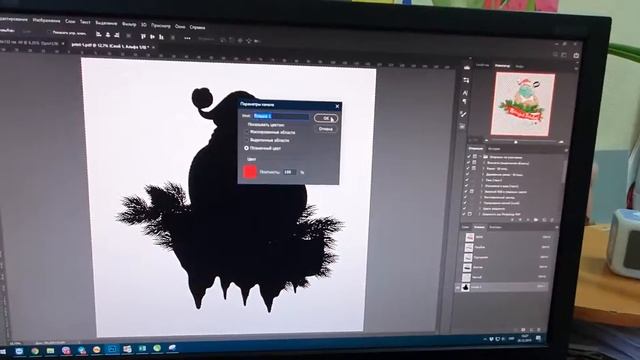This screenshot has width=640, height=360.
Task: Click the opacity percent field showing 100
Action: point(289,172)
